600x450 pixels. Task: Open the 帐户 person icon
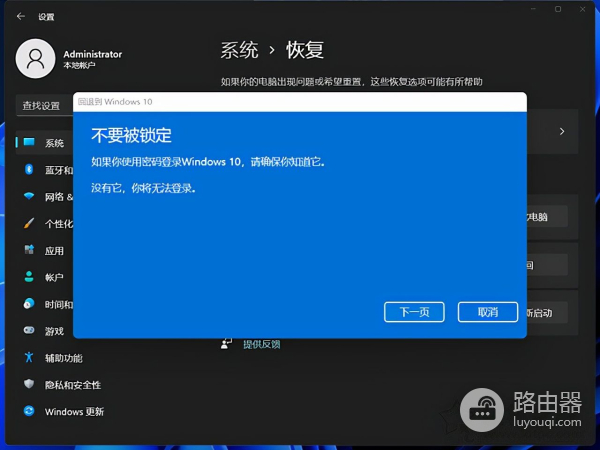point(29,277)
